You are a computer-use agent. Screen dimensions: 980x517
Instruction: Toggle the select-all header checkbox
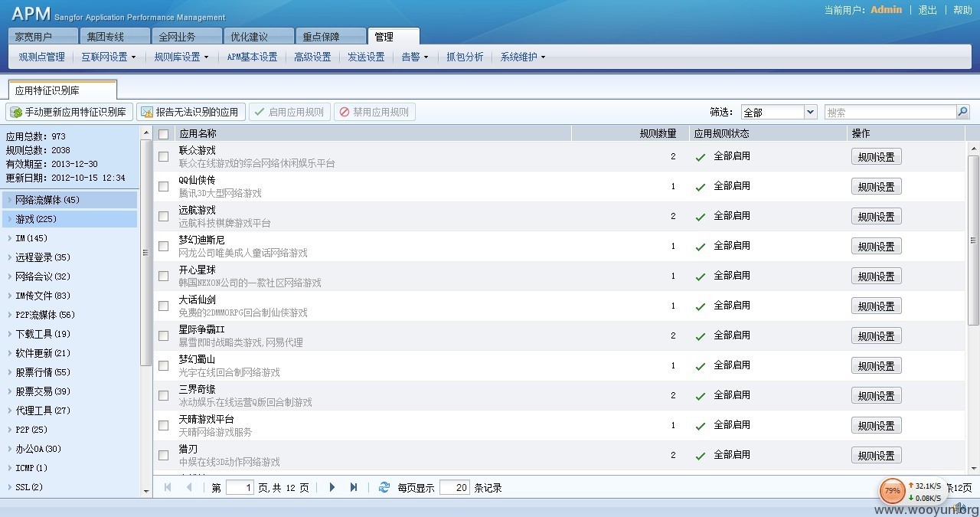[163, 134]
